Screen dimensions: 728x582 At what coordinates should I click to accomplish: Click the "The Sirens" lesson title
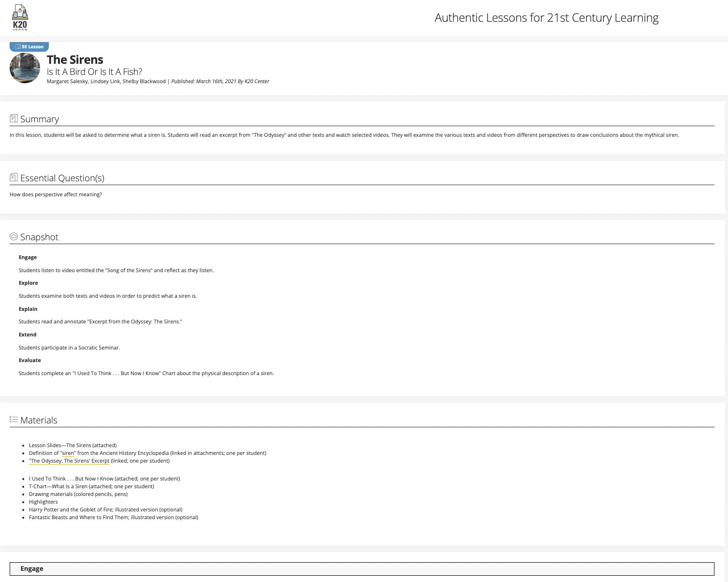75,59
